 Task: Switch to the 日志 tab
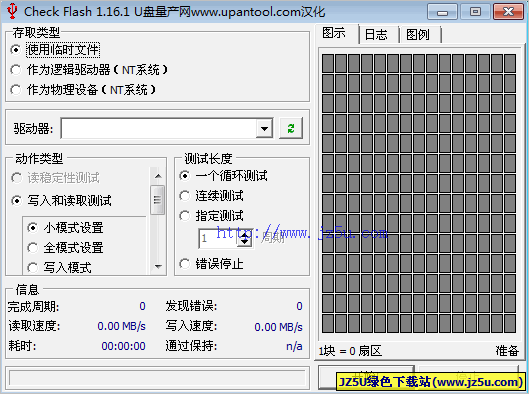[377, 34]
